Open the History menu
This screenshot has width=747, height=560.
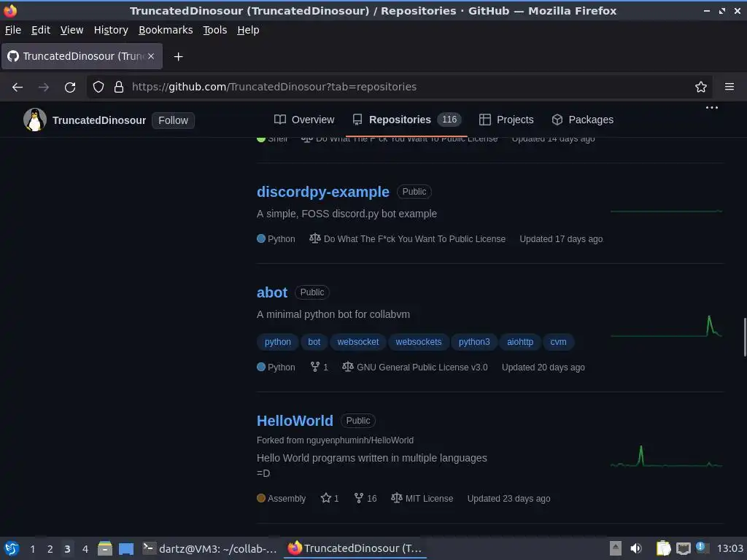[x=111, y=30]
